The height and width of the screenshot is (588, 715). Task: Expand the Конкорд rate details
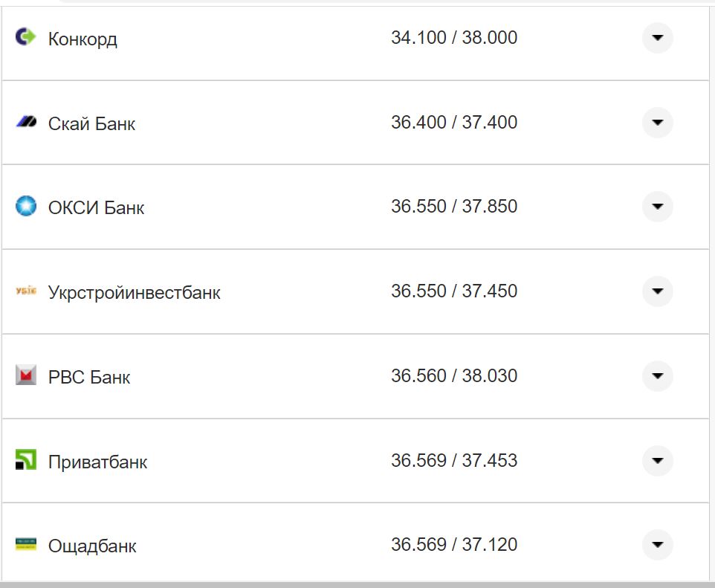click(x=657, y=38)
